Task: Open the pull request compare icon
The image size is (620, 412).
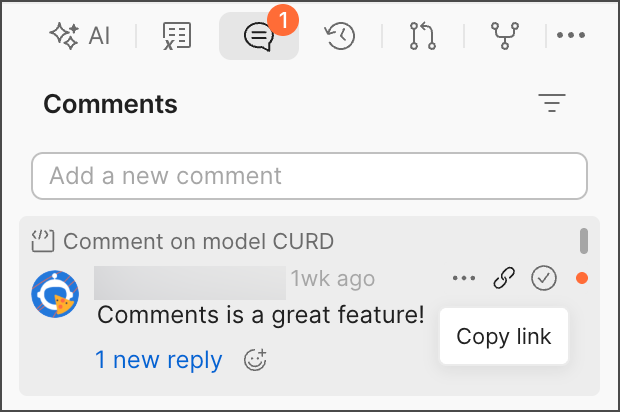Action: tap(422, 37)
